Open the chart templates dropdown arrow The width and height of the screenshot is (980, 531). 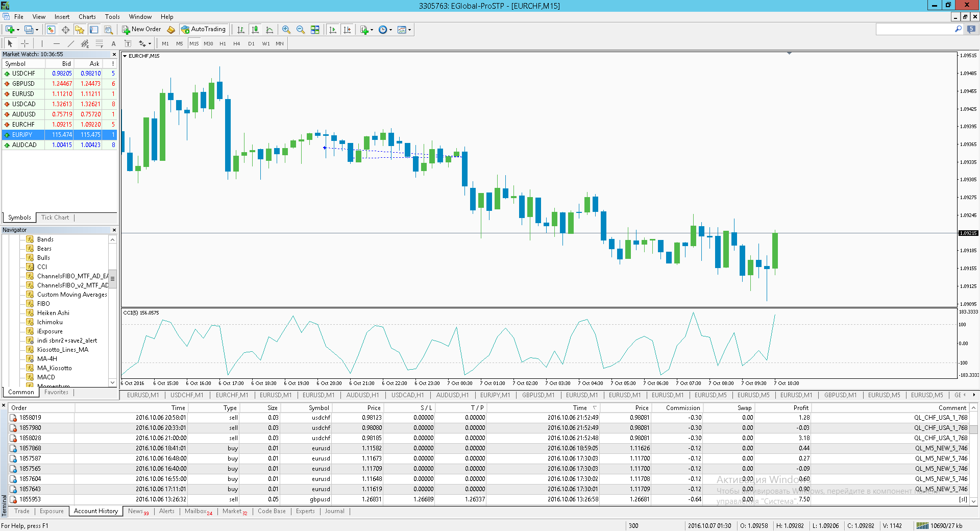[410, 30]
